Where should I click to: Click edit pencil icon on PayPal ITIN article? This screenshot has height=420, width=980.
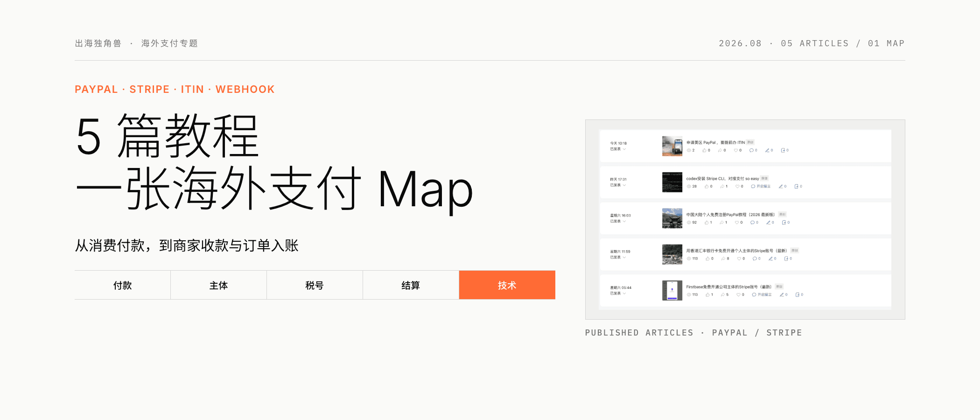(767, 150)
